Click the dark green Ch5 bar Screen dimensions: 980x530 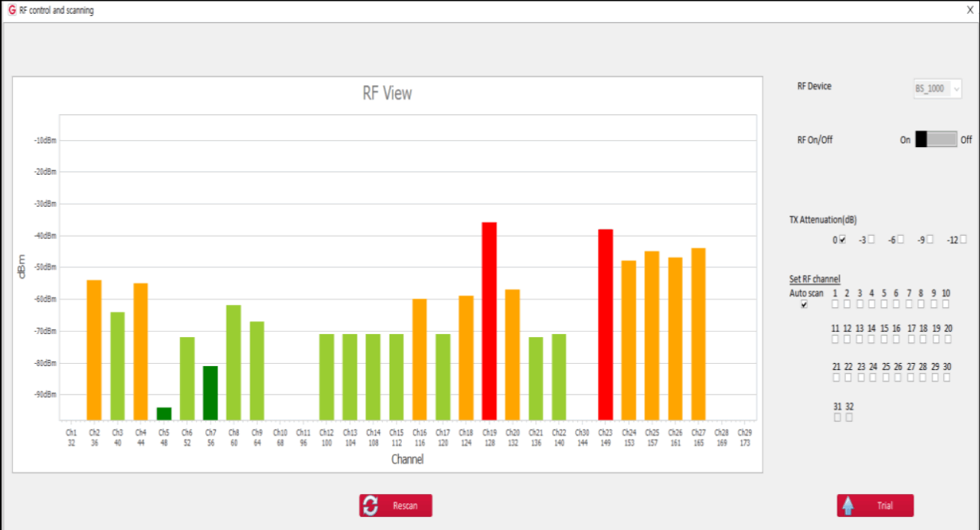[164, 414]
